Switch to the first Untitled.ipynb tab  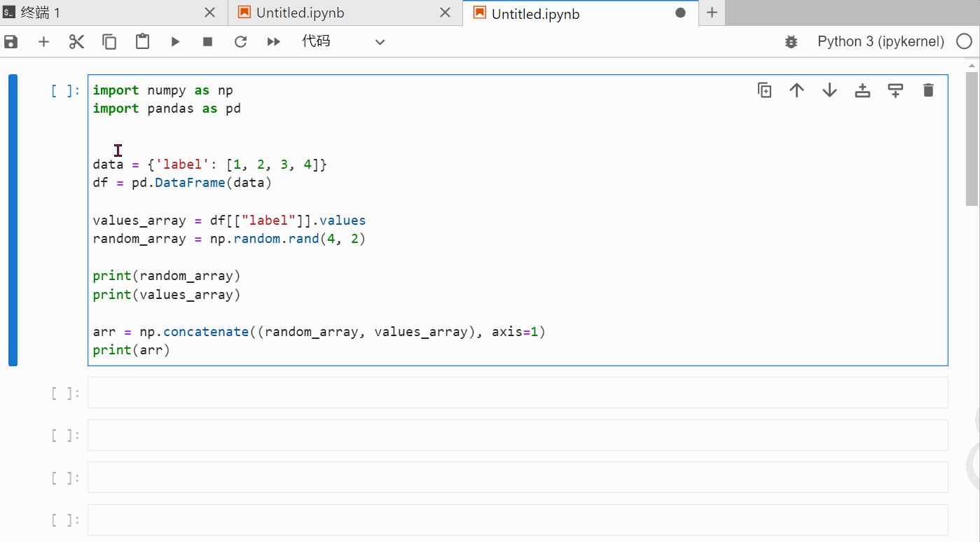tap(345, 13)
